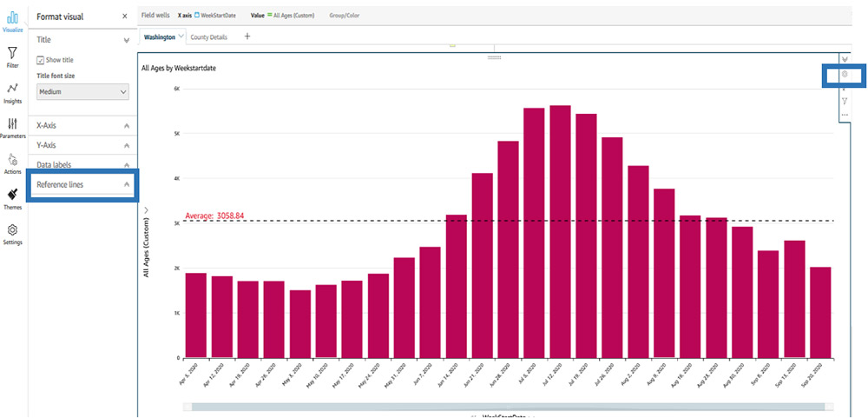Screen dimensions: 868x418
Task: Click the green icon beside All Ages
Action: click(x=270, y=15)
